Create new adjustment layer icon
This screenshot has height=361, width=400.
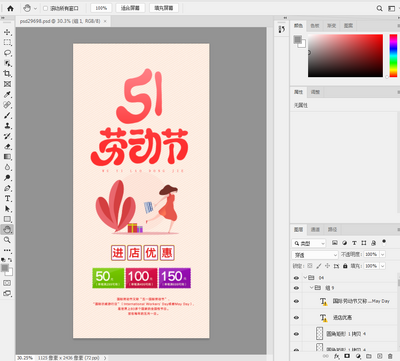358,356
